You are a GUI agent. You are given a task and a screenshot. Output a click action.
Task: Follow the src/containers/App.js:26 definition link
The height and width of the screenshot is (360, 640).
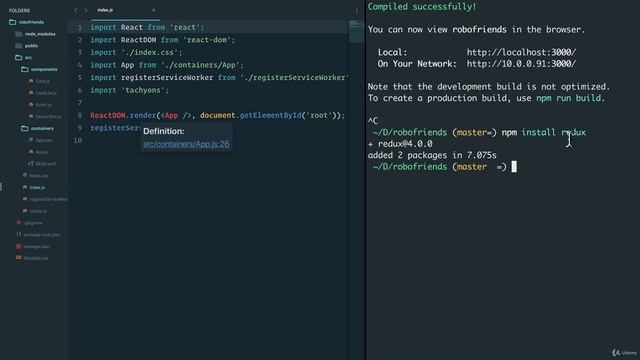coord(186,144)
